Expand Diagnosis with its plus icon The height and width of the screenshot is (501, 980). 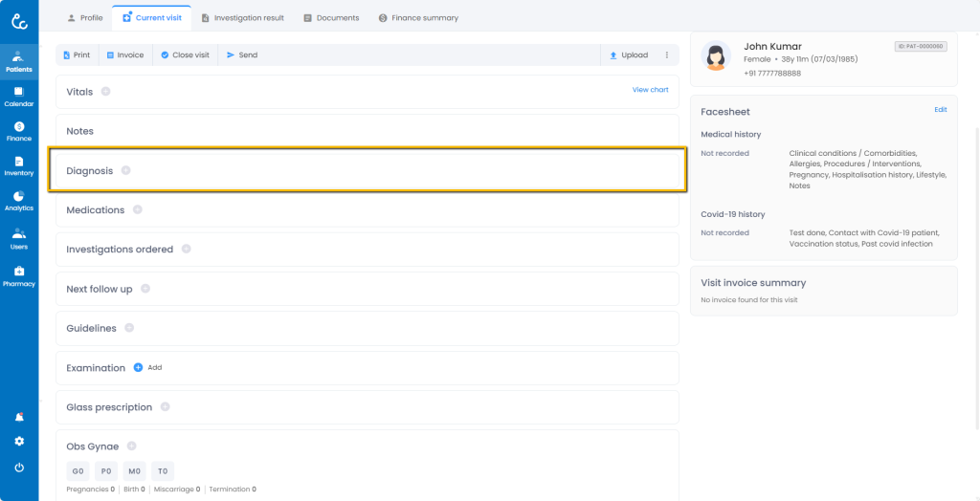(125, 170)
